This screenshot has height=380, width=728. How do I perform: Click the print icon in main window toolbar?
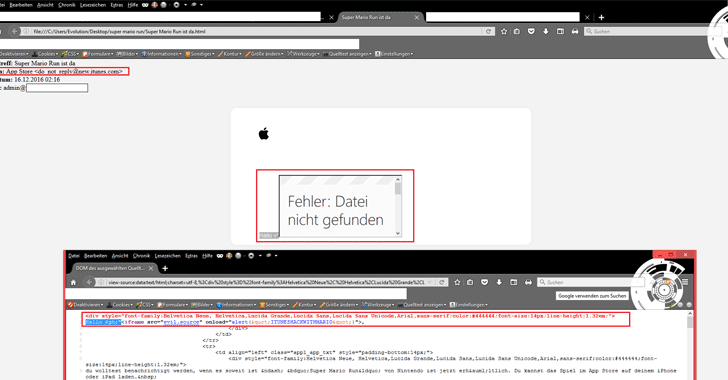click(575, 31)
